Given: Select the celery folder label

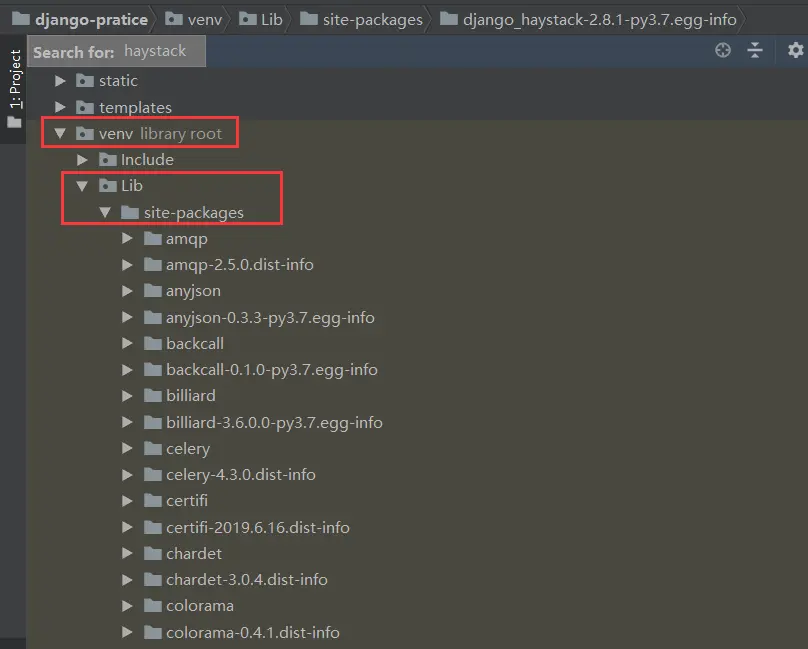Looking at the screenshot, I should [188, 449].
